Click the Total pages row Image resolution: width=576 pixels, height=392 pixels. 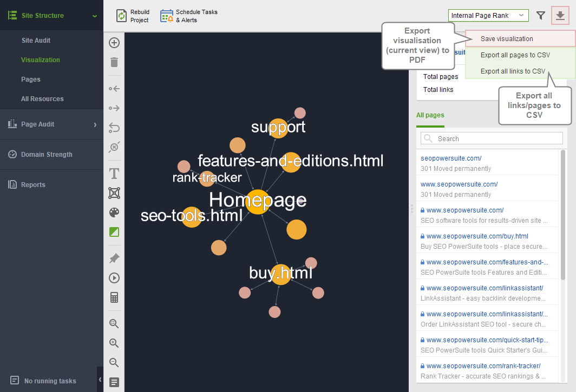click(441, 76)
